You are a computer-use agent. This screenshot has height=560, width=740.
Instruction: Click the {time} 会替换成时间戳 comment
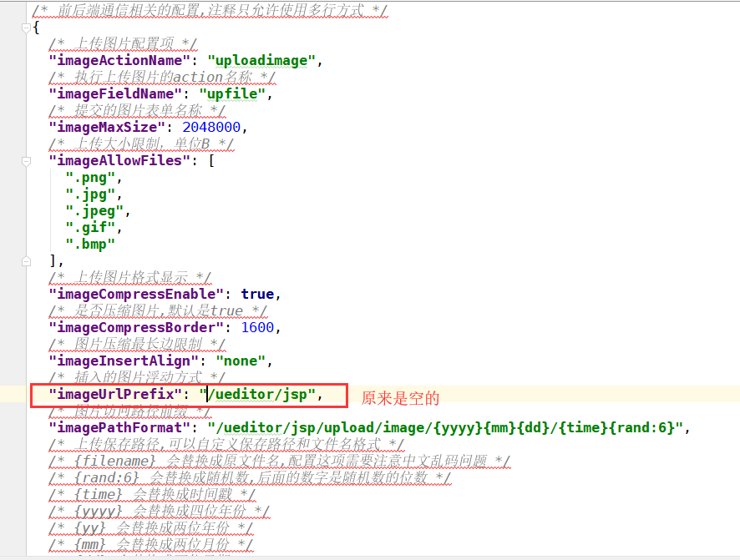click(x=152, y=494)
